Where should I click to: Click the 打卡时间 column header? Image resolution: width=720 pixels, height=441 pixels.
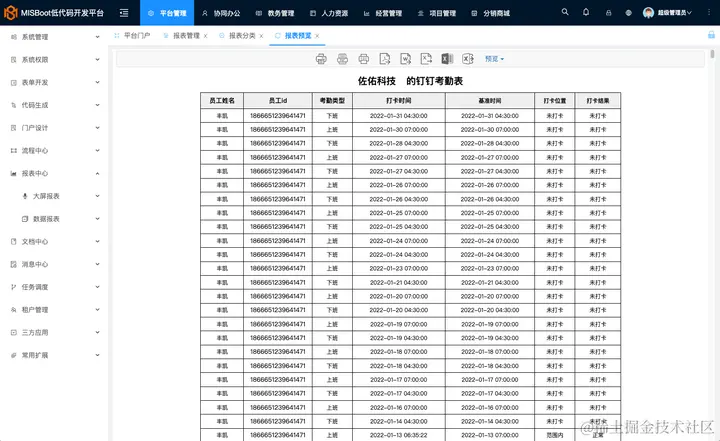click(x=399, y=100)
